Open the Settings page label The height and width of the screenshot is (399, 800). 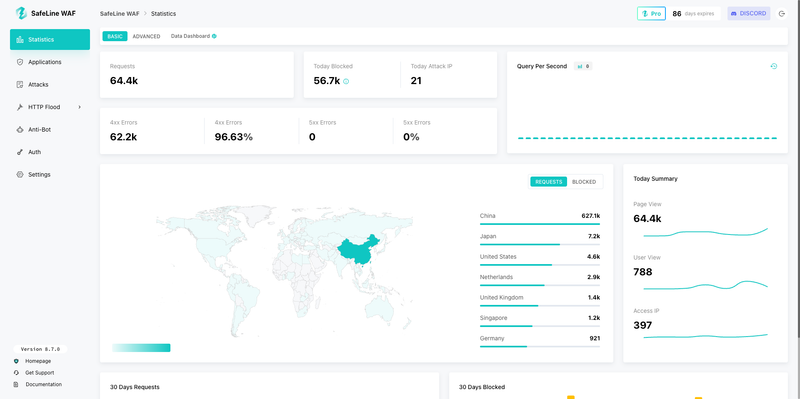39,174
